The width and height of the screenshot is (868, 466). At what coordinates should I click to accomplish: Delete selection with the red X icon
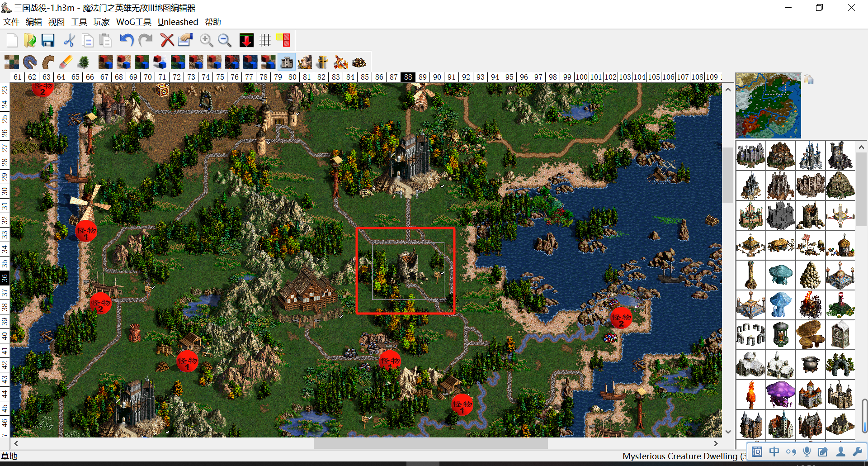tap(167, 40)
